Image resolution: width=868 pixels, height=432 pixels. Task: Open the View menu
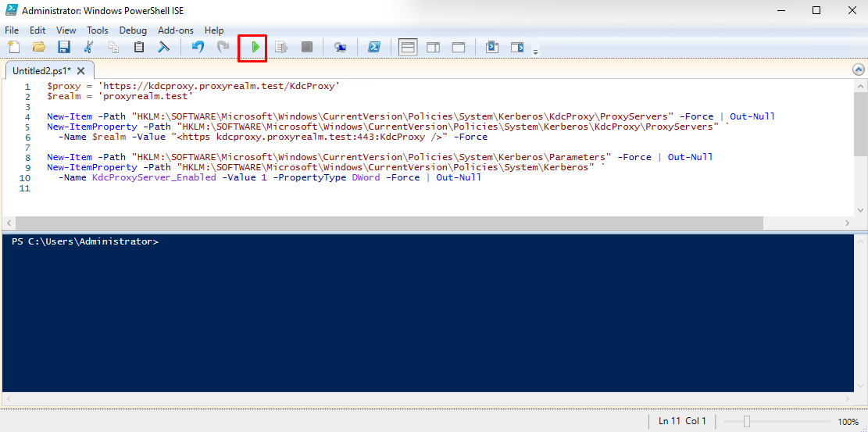(x=66, y=30)
